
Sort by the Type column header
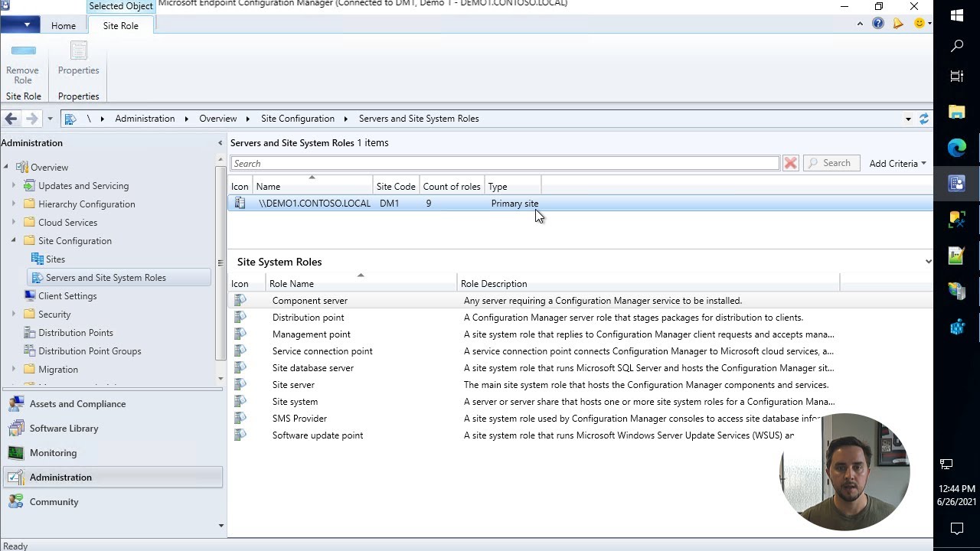(x=513, y=187)
